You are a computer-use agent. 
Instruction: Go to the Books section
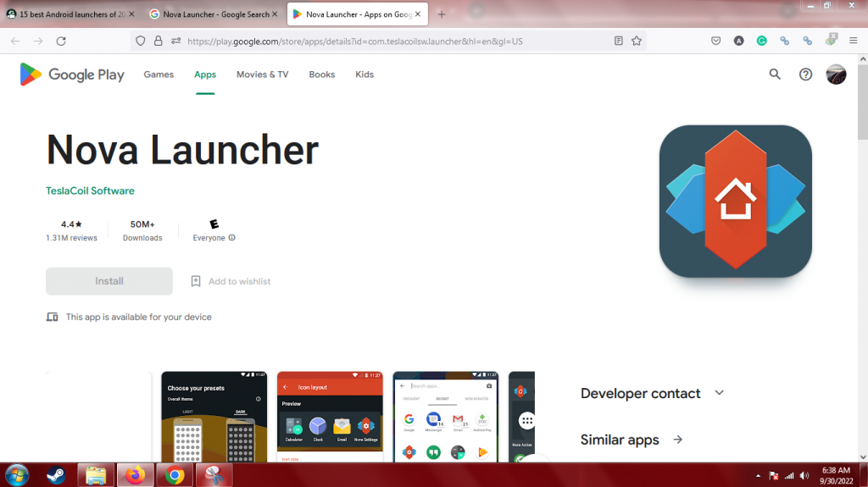[x=321, y=75]
